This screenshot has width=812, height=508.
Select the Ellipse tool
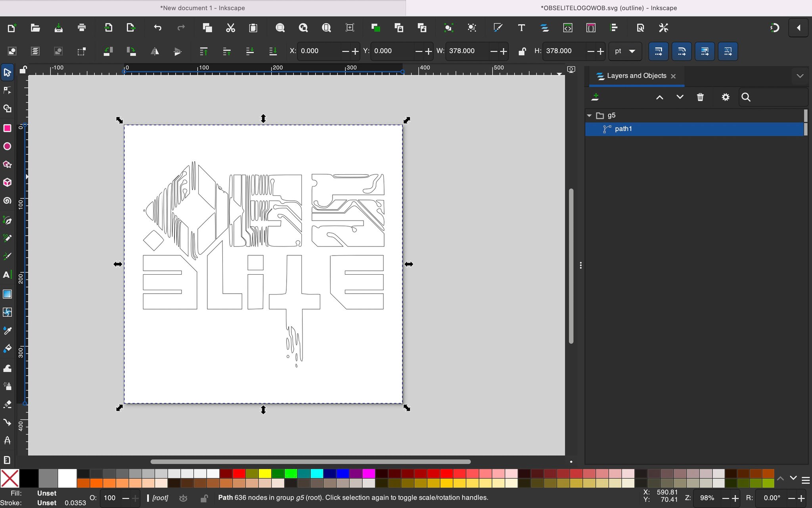click(x=7, y=146)
